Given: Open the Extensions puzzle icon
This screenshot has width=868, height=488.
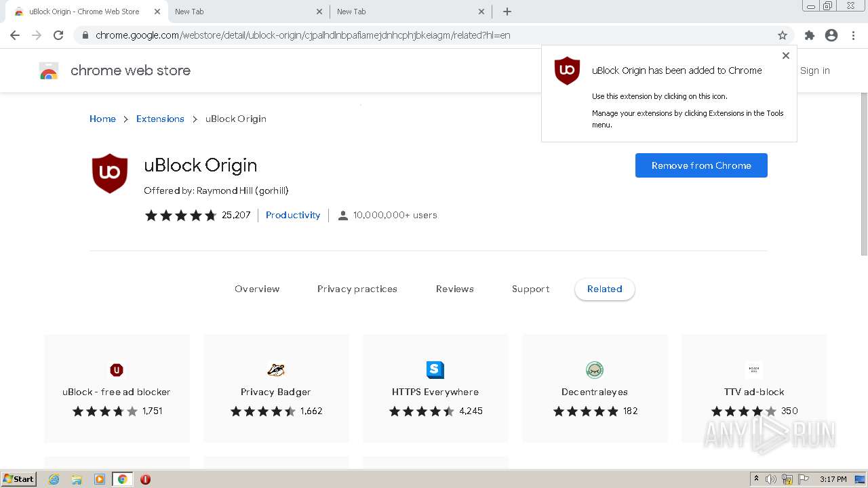Looking at the screenshot, I should click(810, 35).
